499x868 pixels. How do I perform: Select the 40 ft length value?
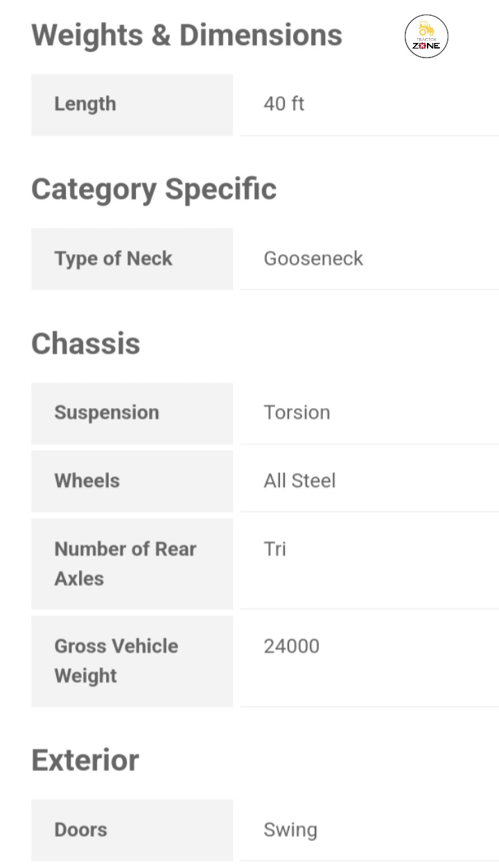284,104
